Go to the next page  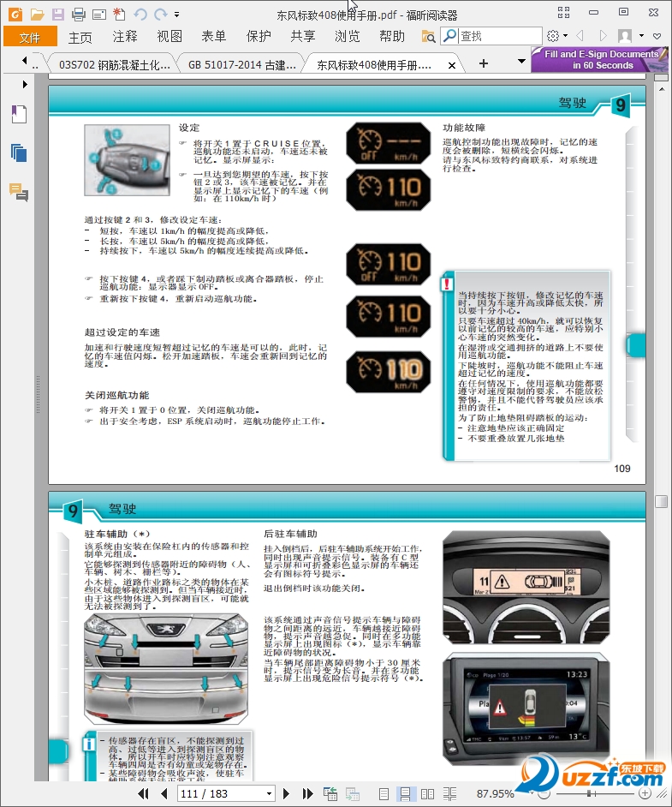pos(287,793)
